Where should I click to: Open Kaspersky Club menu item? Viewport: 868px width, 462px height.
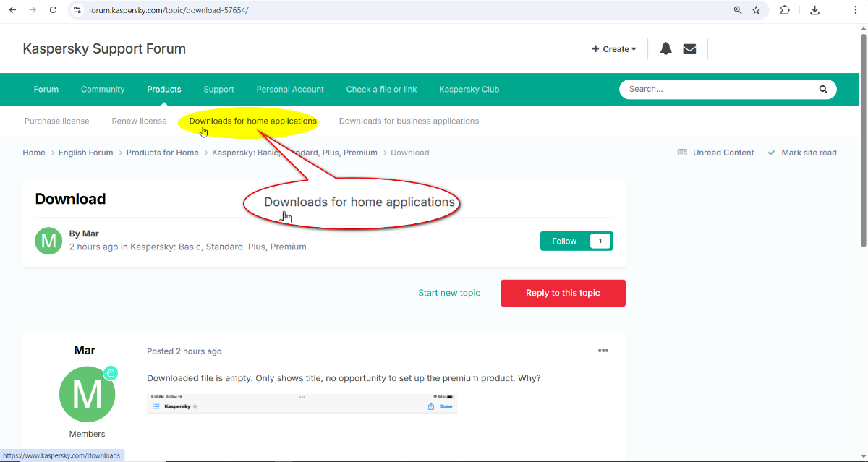coord(469,89)
